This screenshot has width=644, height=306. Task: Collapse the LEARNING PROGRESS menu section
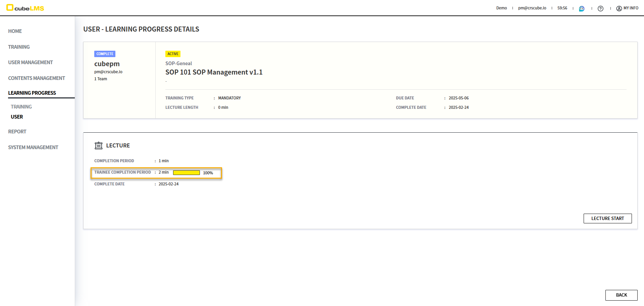pos(32,93)
